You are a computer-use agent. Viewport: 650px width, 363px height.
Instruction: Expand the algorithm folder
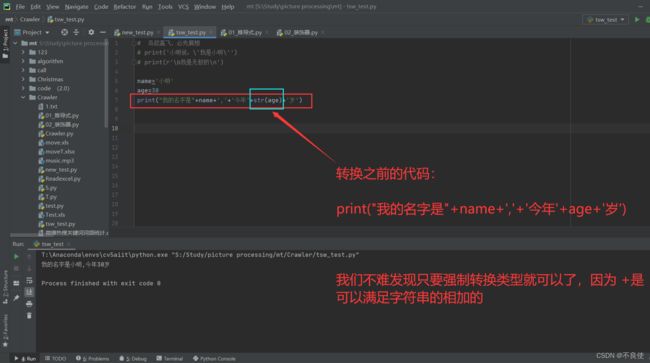[x=23, y=61]
